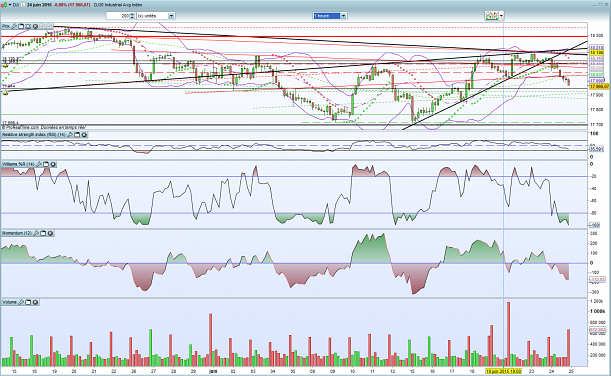Click the Momentum (12) label
Screen dimensions: 611x376
point(17,233)
